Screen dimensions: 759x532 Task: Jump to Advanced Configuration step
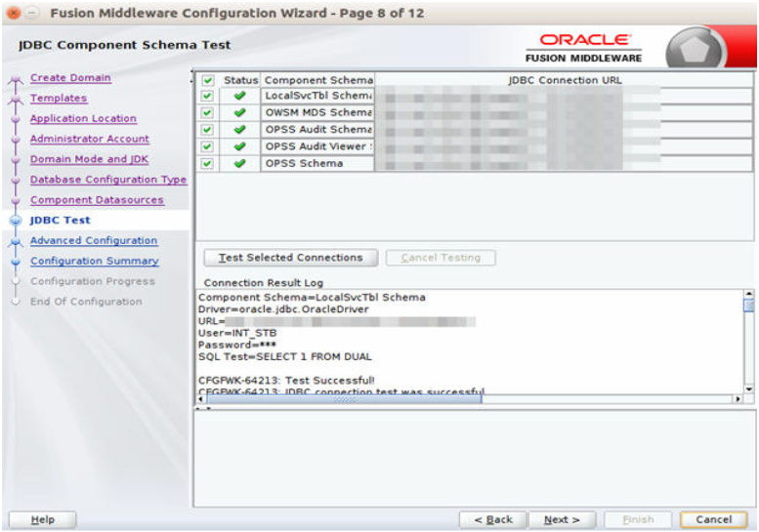(94, 240)
